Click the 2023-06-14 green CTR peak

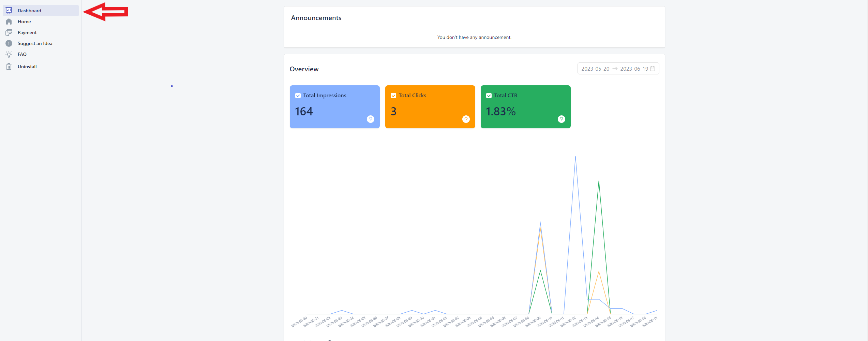(x=599, y=181)
